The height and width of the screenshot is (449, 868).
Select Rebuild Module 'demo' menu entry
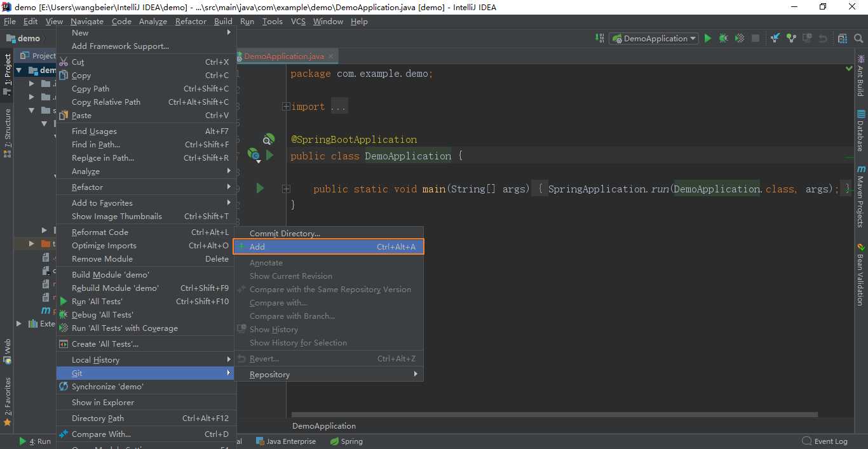(x=146, y=288)
